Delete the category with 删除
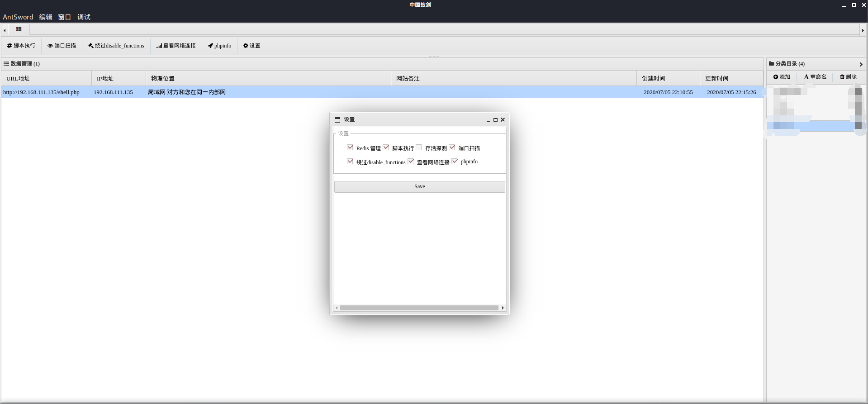This screenshot has width=868, height=404. pyautogui.click(x=848, y=77)
